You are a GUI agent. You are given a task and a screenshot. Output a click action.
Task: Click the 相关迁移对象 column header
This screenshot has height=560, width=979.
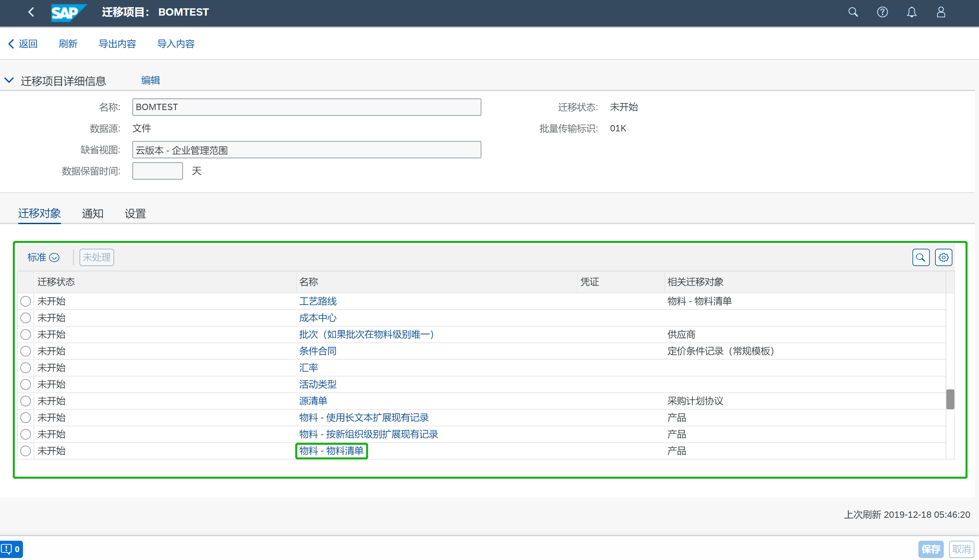point(805,282)
